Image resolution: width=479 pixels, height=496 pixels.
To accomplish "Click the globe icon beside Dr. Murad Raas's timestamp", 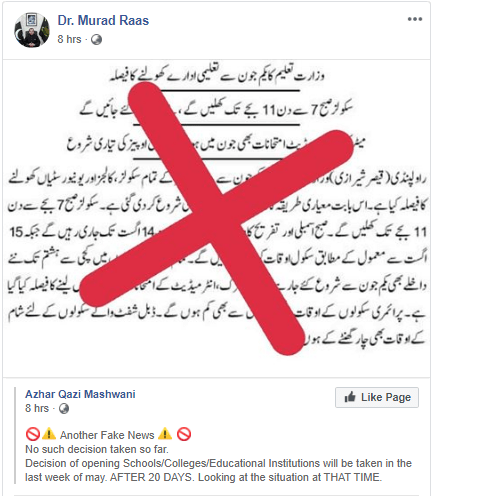I will tap(96, 40).
